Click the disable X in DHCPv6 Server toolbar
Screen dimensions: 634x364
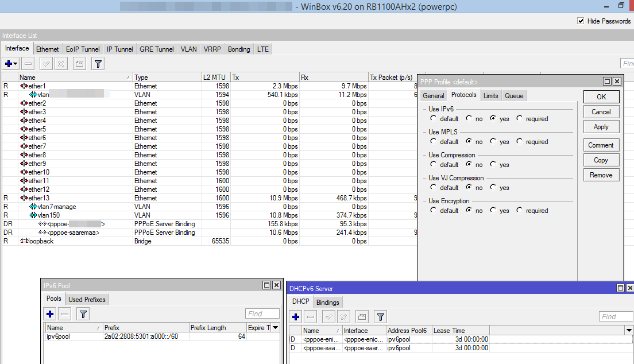point(343,317)
